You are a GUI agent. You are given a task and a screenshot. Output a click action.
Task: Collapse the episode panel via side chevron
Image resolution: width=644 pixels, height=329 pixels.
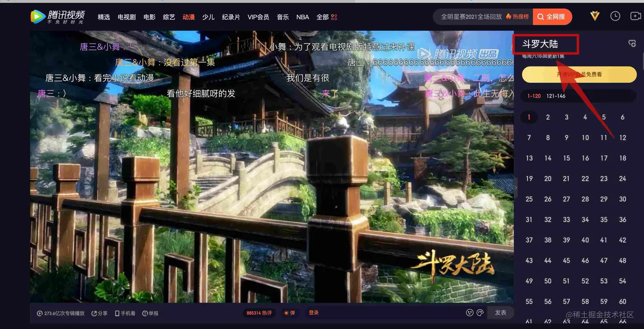[515, 187]
